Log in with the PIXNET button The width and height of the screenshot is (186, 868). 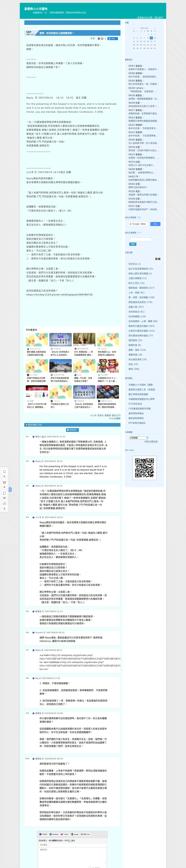44,834
